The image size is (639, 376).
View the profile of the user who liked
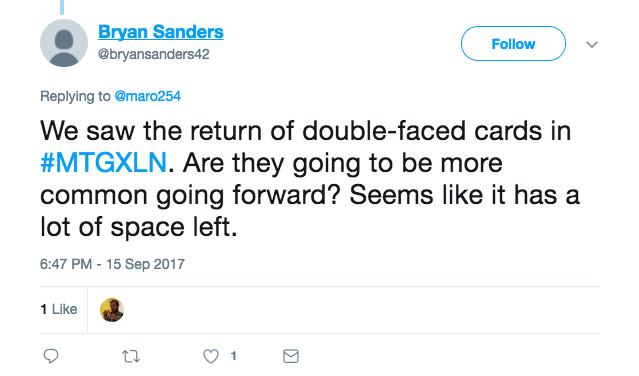112,310
